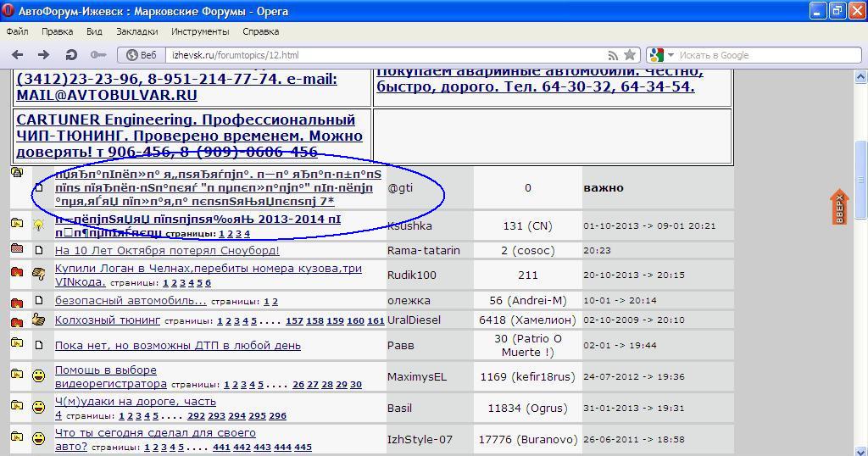This screenshot has height=456, width=868.
Task: Open topic 'На 10 Лет Октября потерял Сноуборд!'
Action: tap(167, 251)
